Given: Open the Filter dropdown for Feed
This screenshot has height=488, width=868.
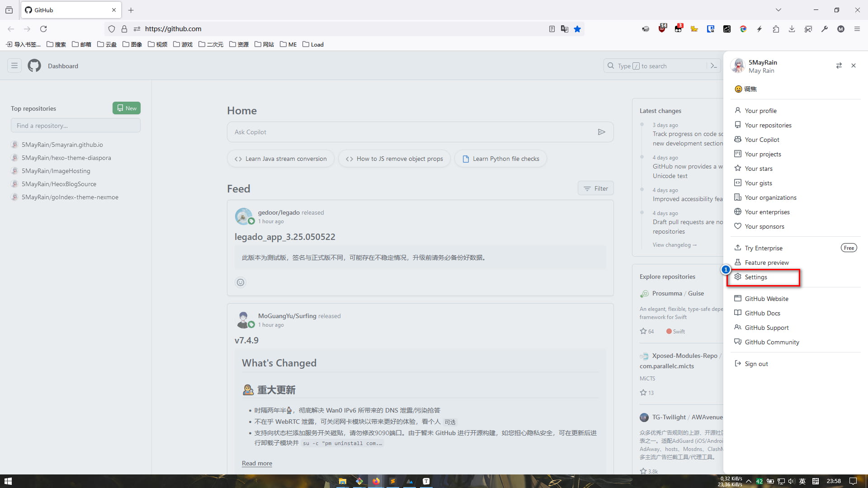Looking at the screenshot, I should [x=595, y=188].
